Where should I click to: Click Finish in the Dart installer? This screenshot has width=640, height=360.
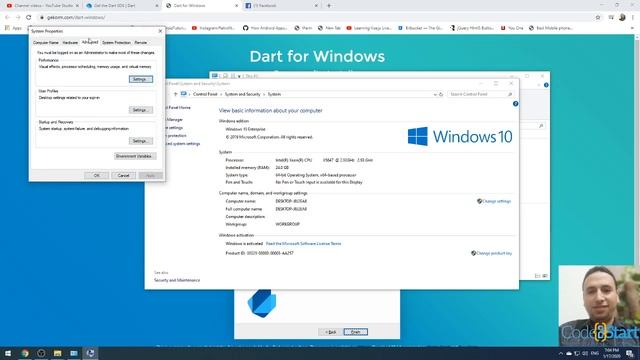click(x=356, y=332)
